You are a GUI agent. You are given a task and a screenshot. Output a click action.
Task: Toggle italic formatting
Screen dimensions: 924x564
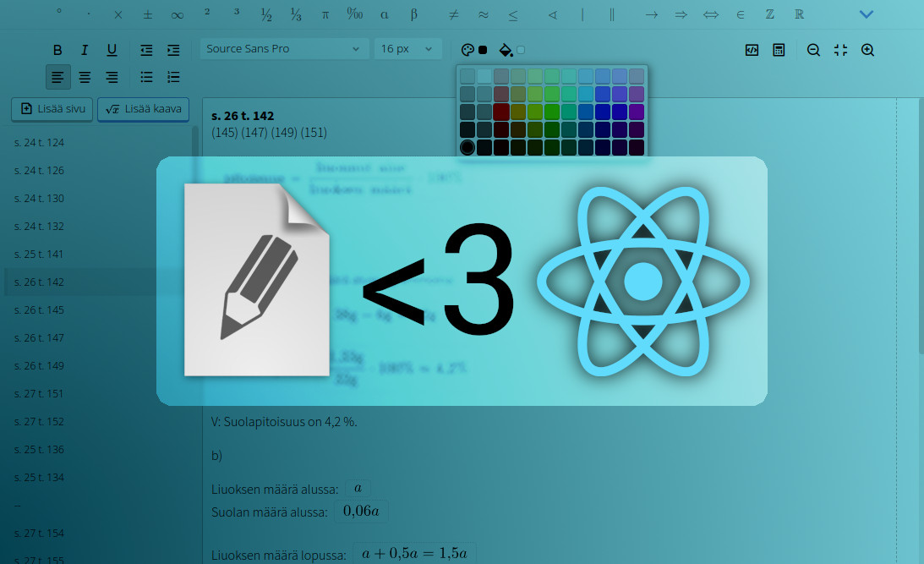[85, 50]
